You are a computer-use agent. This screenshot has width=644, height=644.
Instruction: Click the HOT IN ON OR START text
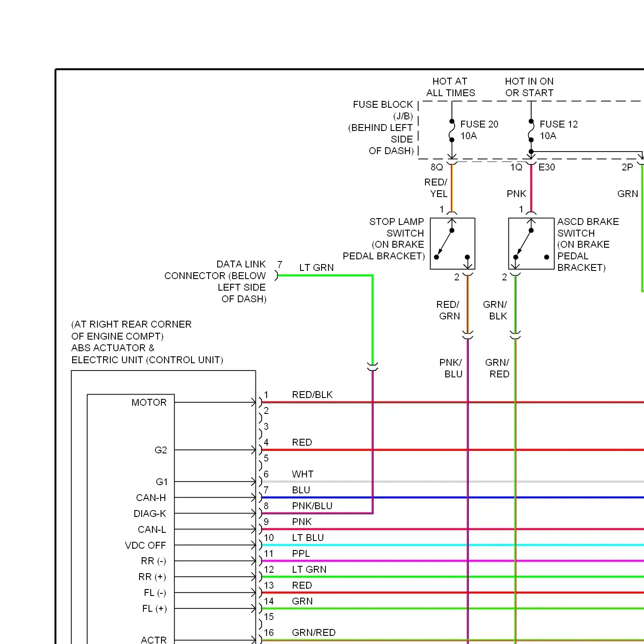tap(529, 87)
